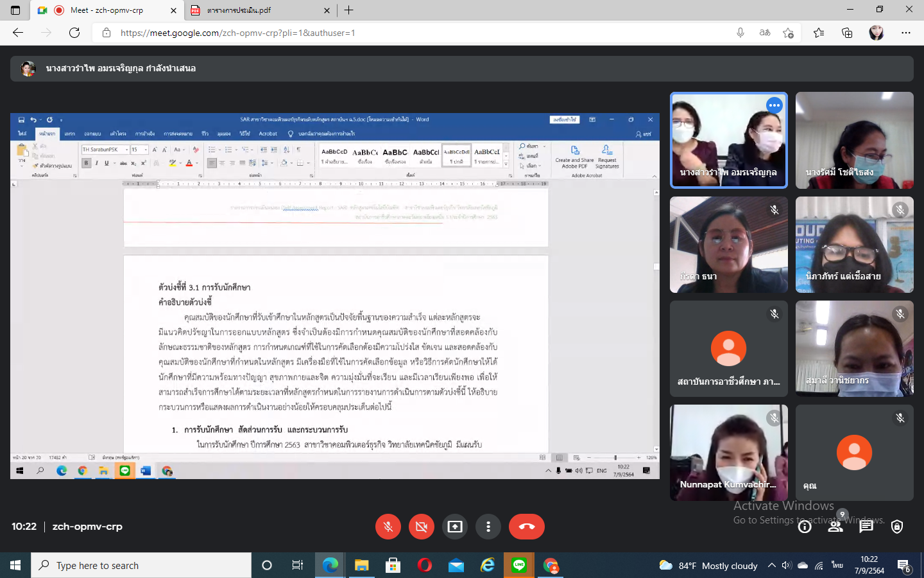The height and width of the screenshot is (578, 924).
Task: Open Meet more options three-dot menu
Action: tap(488, 527)
